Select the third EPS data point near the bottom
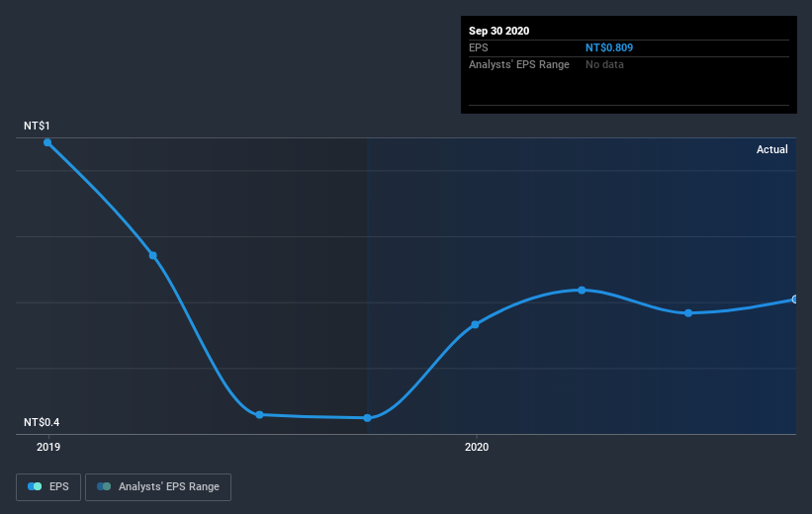Viewport: 812px width, 514px height. tap(259, 414)
